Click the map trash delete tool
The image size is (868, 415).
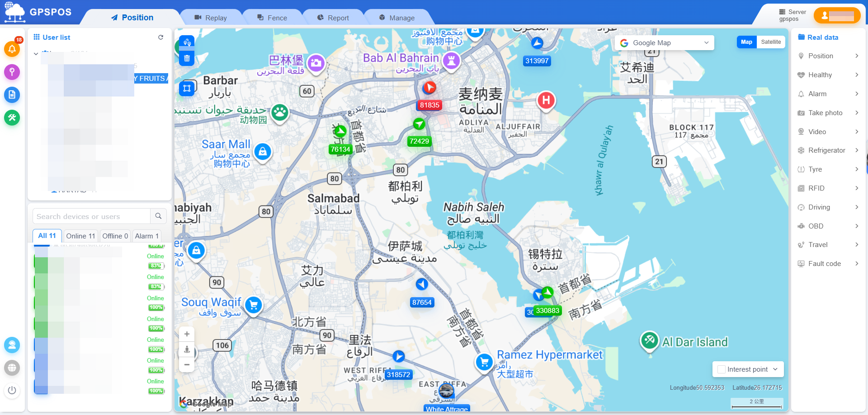[x=187, y=58]
